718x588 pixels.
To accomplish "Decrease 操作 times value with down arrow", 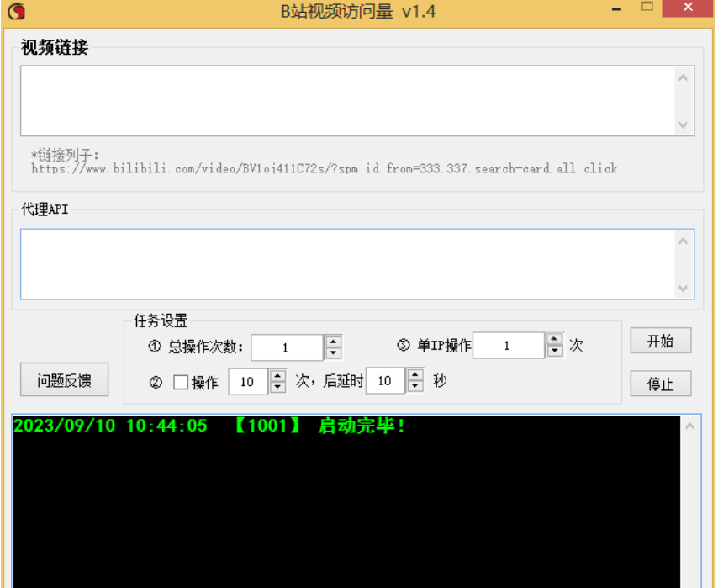I will pos(278,387).
